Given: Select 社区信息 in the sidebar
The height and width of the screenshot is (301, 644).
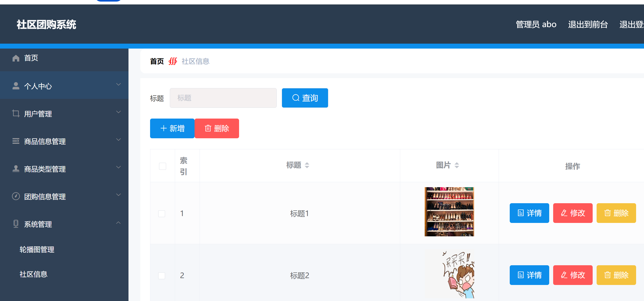Looking at the screenshot, I should 33,274.
